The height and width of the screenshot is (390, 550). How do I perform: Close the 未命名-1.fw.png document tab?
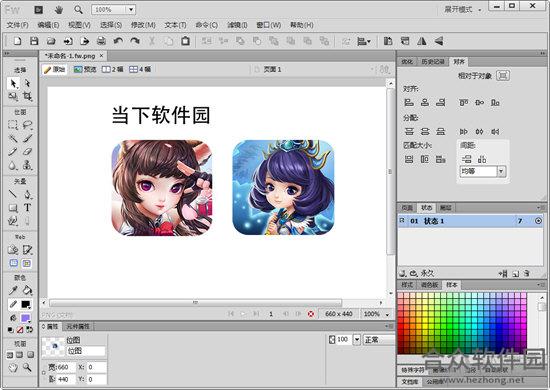(x=101, y=55)
